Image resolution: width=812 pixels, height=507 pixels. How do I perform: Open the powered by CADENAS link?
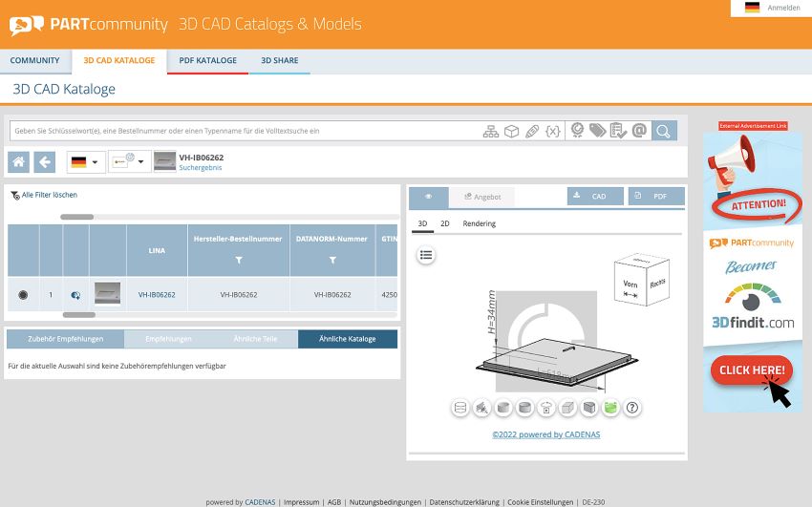546,434
